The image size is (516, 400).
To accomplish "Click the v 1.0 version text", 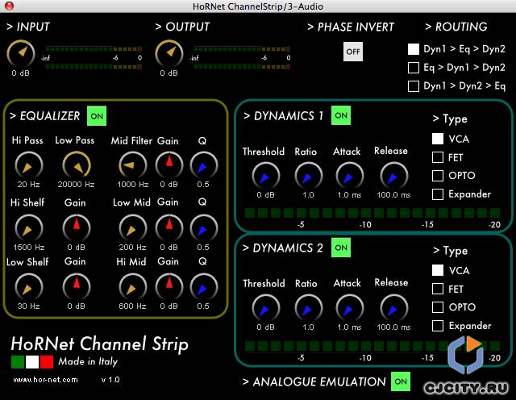I will point(110,380).
